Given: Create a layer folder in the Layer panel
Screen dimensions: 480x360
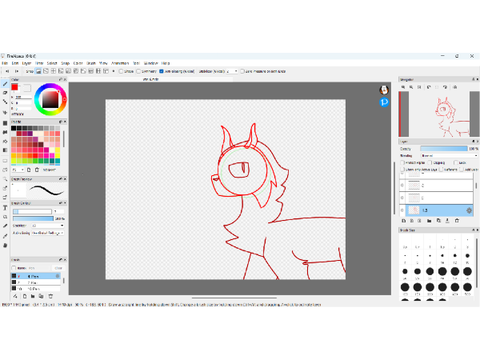Looking at the screenshot, I should coord(429,221).
